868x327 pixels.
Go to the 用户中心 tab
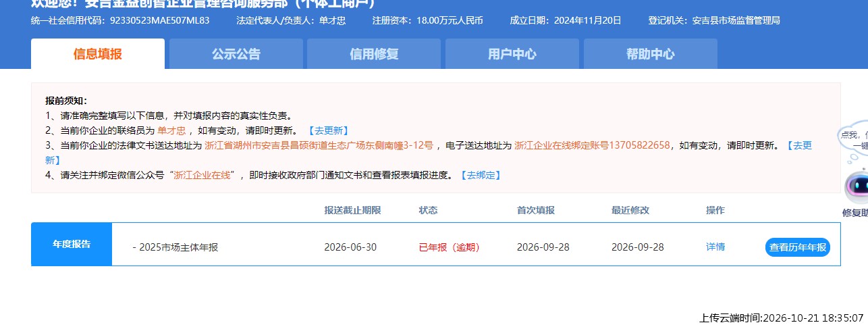(x=512, y=54)
